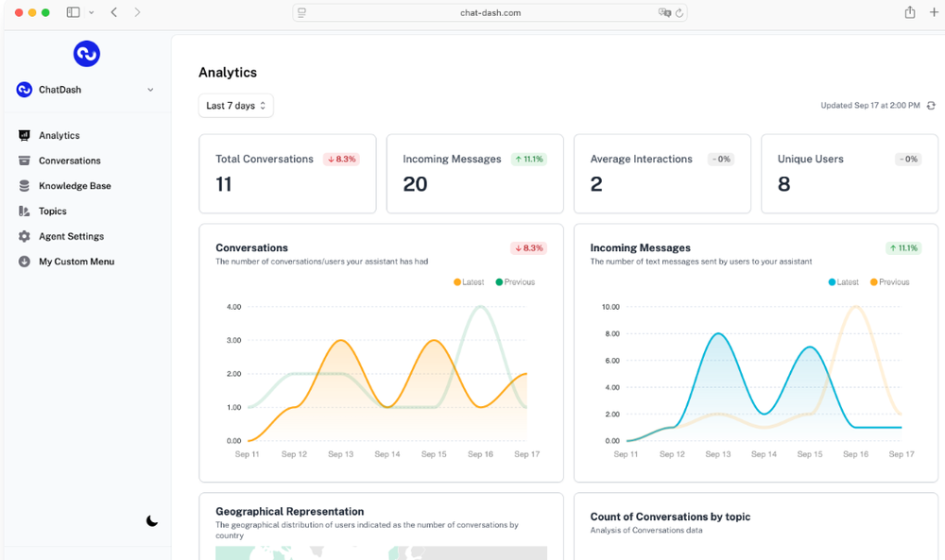
Task: Click the Total Conversations stat card
Action: [287, 174]
